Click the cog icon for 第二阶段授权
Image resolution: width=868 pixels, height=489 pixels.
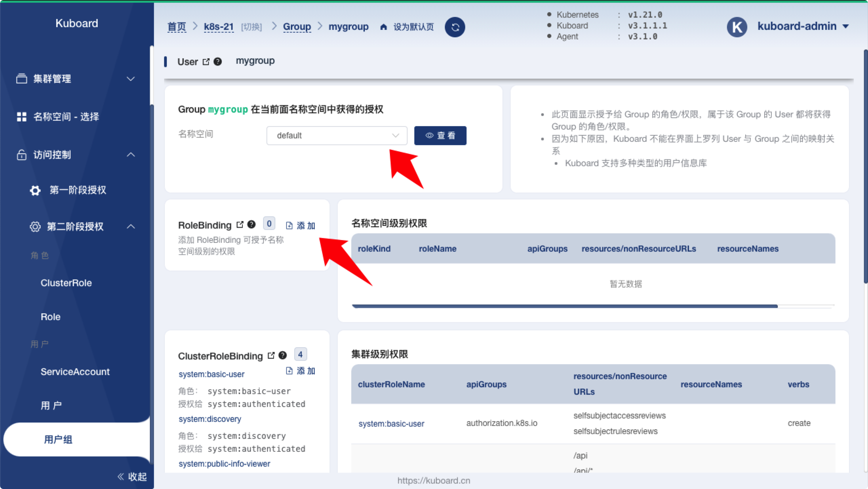point(35,227)
